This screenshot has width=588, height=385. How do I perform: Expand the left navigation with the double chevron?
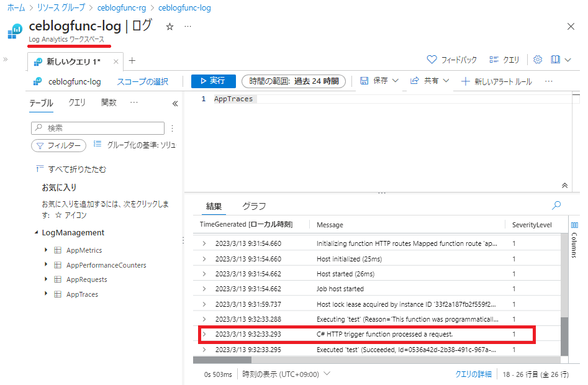coord(5,59)
